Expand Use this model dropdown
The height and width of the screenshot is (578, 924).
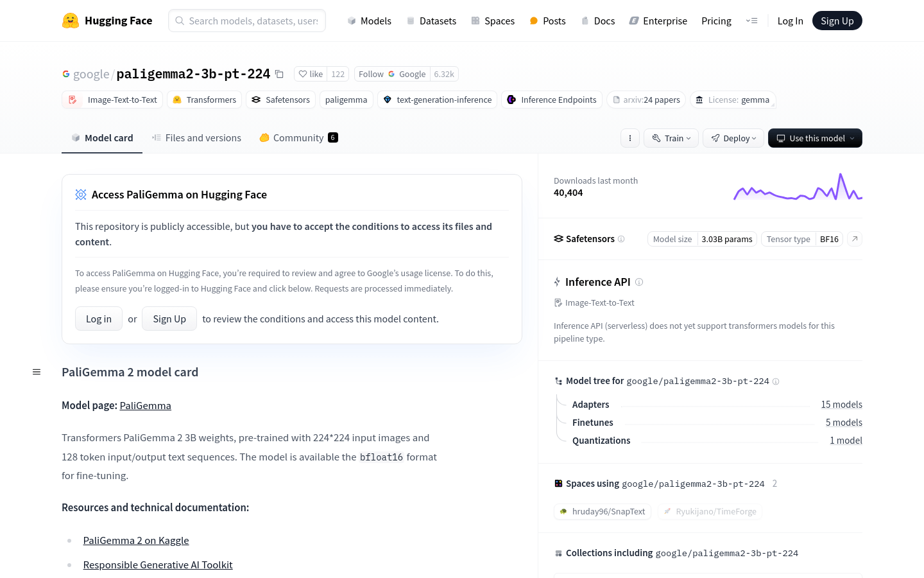click(815, 138)
